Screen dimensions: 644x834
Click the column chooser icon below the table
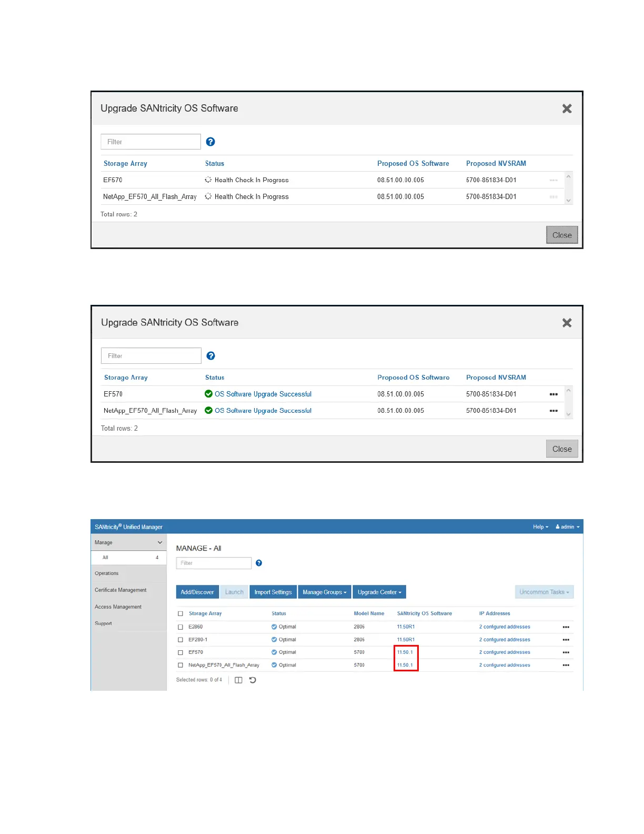coord(238,680)
